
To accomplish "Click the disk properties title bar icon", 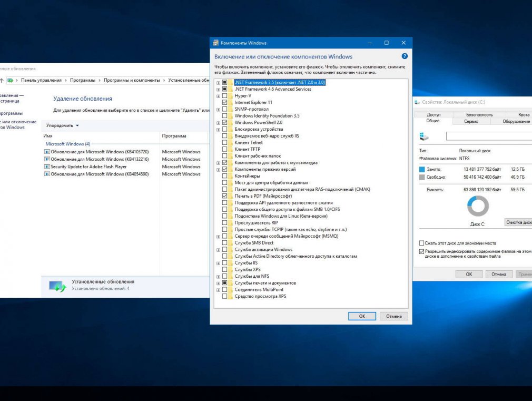I will 417,102.
